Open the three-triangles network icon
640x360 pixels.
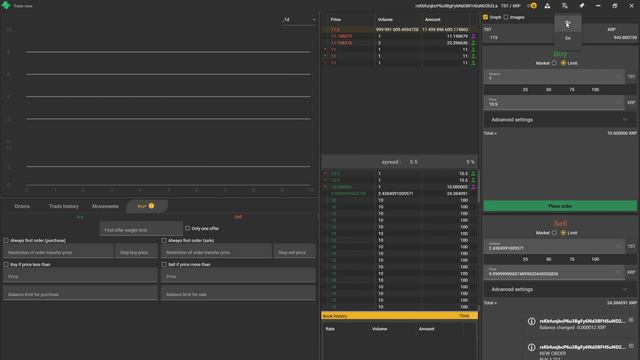[547, 6]
